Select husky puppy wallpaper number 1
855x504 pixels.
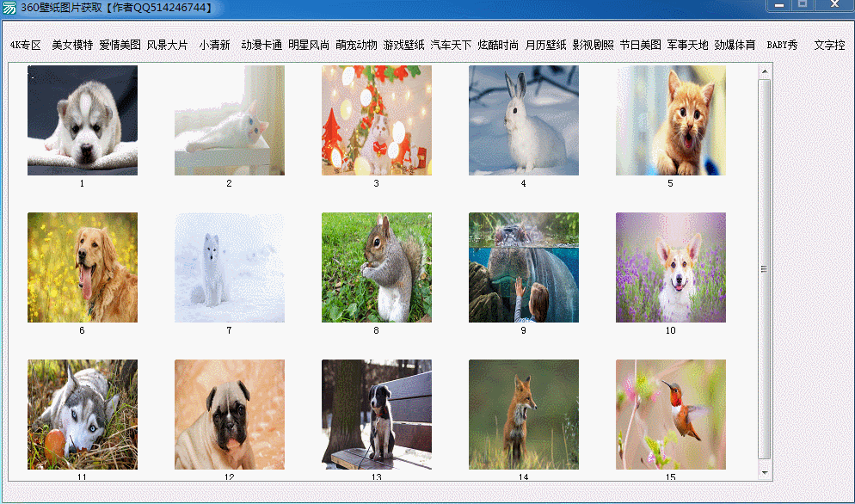click(x=83, y=120)
